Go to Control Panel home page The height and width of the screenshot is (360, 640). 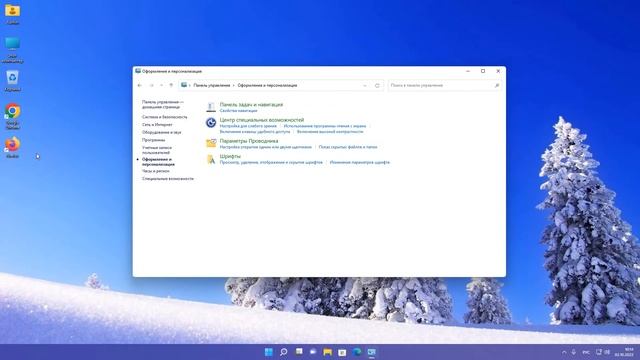162,104
